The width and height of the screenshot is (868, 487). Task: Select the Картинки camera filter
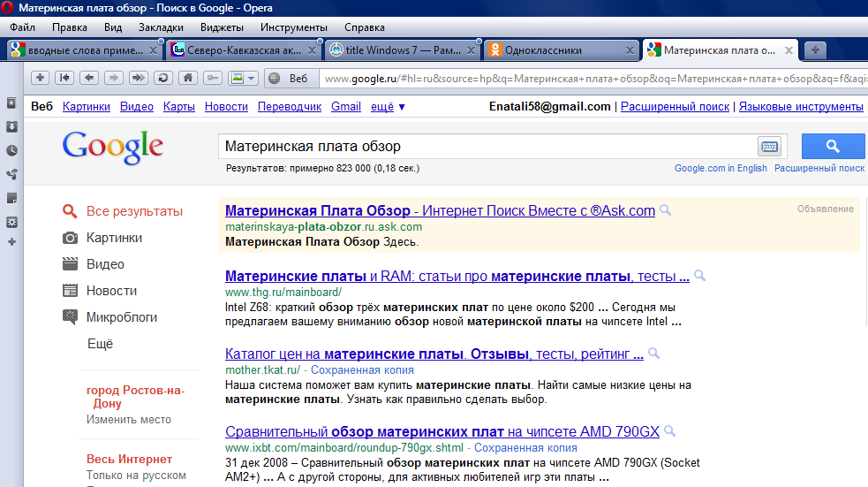(102, 238)
